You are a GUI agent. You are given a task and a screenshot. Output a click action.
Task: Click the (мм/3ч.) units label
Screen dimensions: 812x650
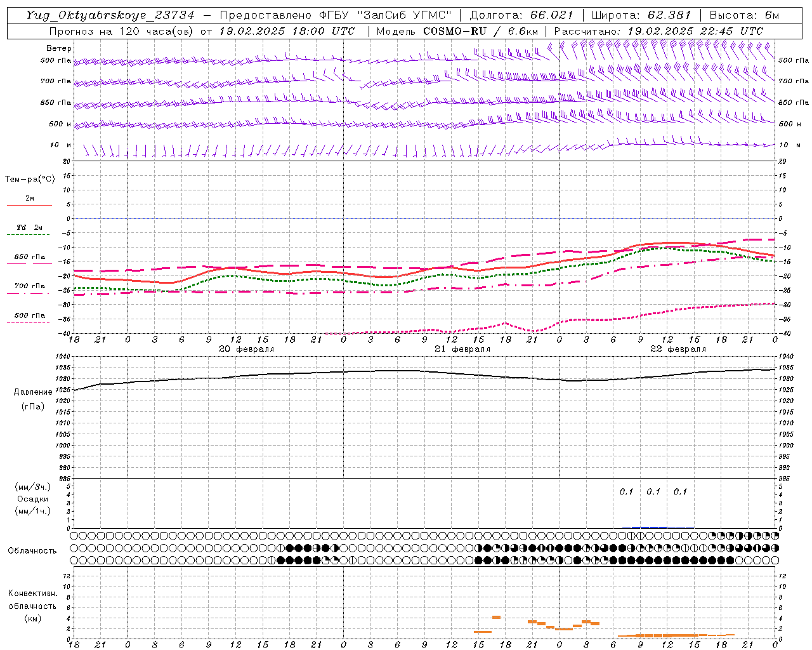(x=33, y=487)
